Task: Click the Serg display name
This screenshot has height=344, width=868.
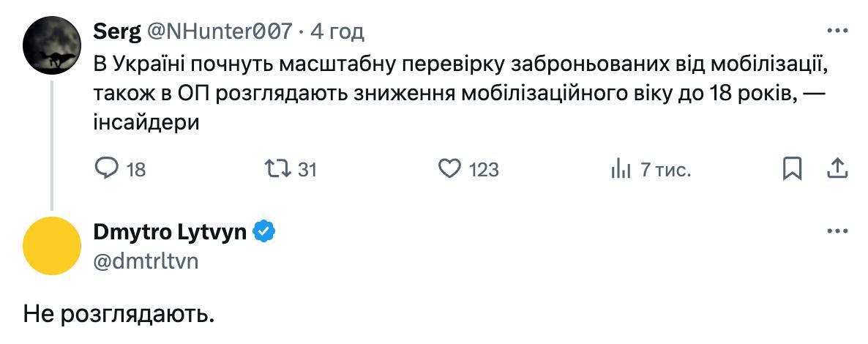Action: pyautogui.click(x=118, y=31)
